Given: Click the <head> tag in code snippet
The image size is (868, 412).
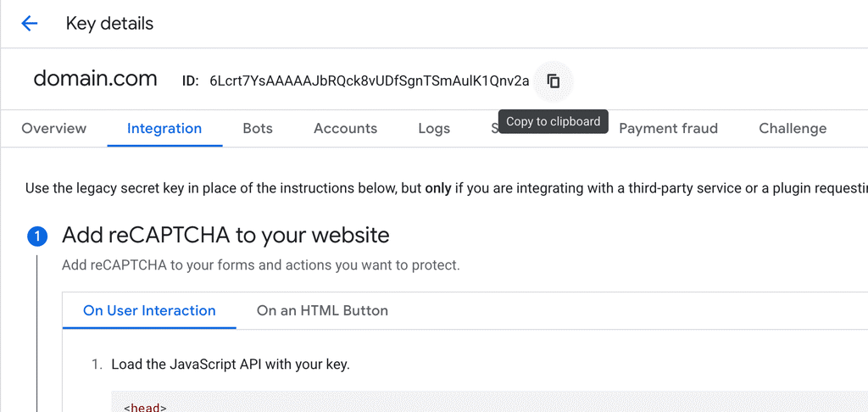Looking at the screenshot, I should pyautogui.click(x=145, y=407).
